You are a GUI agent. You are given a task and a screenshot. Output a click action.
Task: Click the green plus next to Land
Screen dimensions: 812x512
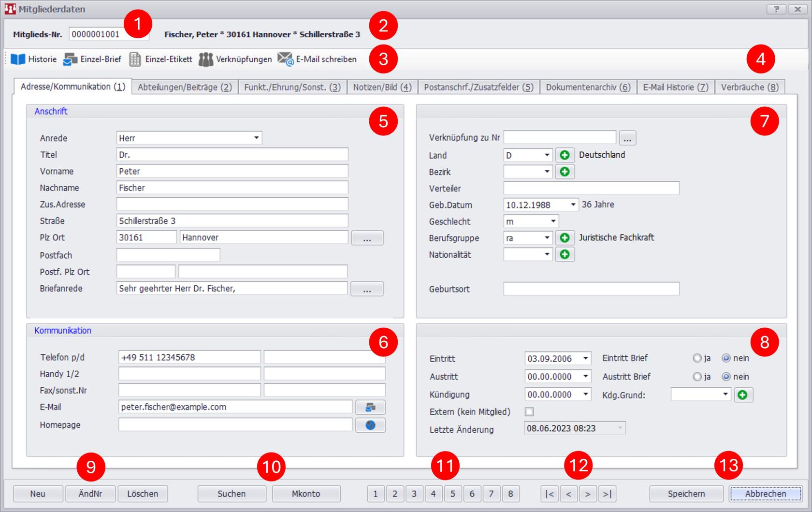(565, 155)
